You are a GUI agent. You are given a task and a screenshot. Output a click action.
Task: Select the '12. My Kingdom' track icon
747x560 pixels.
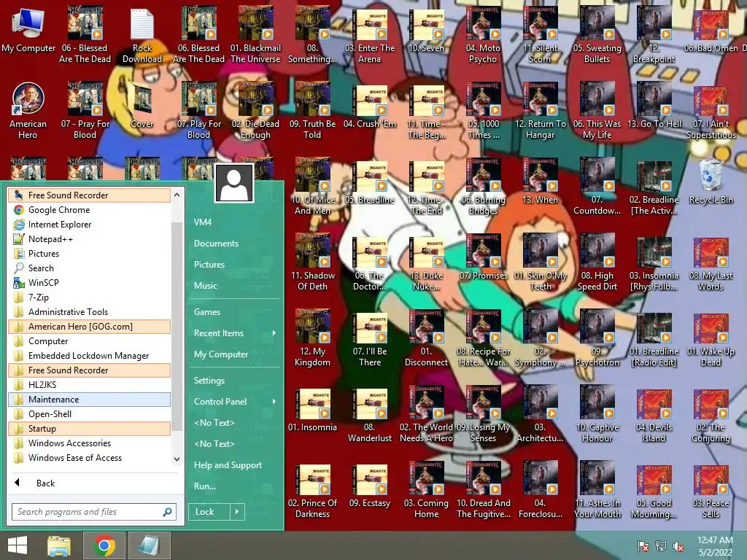click(x=312, y=338)
